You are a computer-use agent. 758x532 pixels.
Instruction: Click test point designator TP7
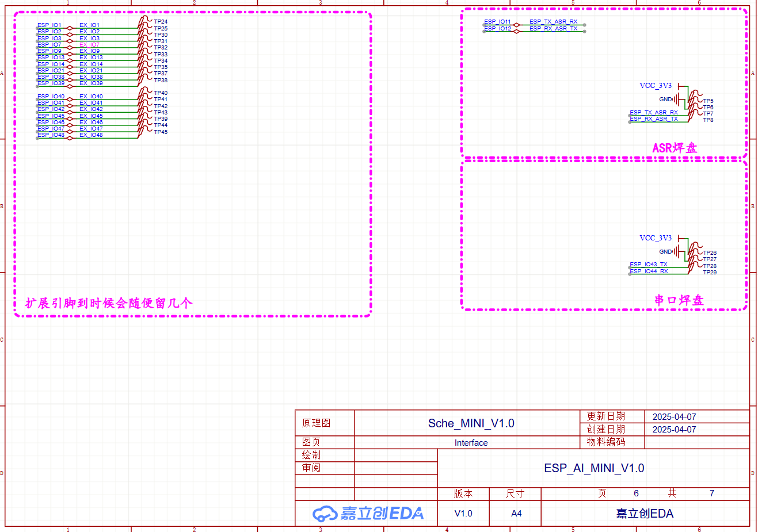pos(708,114)
